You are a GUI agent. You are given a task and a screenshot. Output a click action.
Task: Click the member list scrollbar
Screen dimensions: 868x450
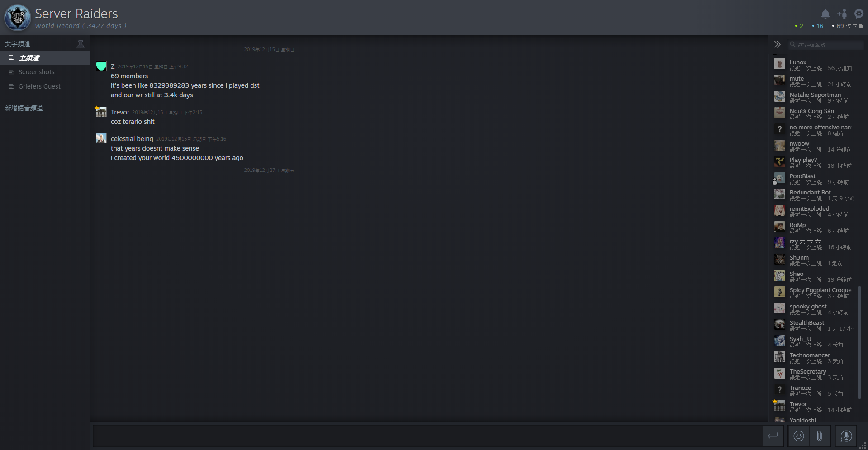click(x=859, y=342)
